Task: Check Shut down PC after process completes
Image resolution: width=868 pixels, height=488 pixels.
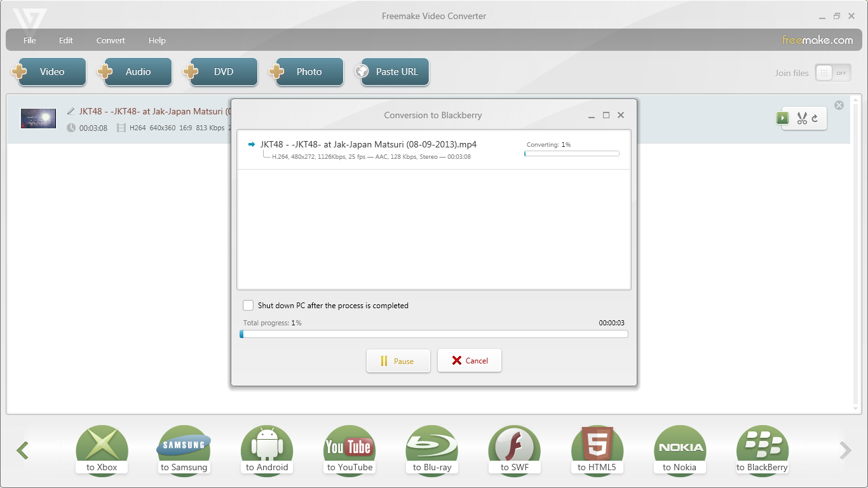Action: (x=248, y=306)
